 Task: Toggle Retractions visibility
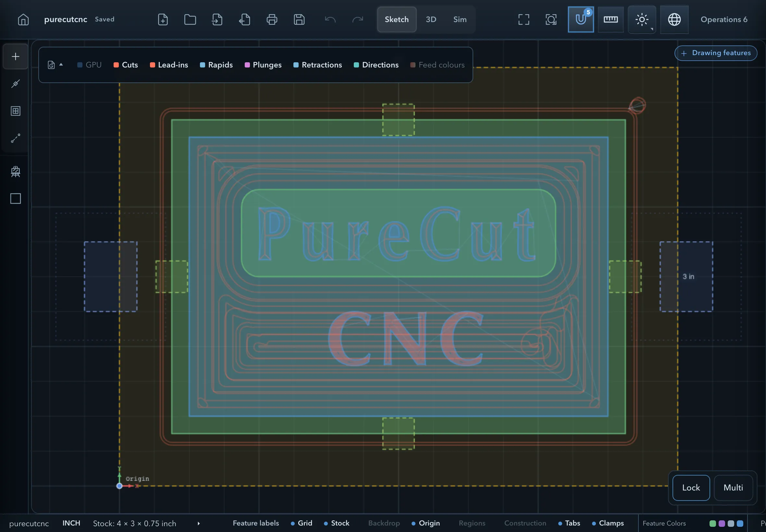coord(318,65)
